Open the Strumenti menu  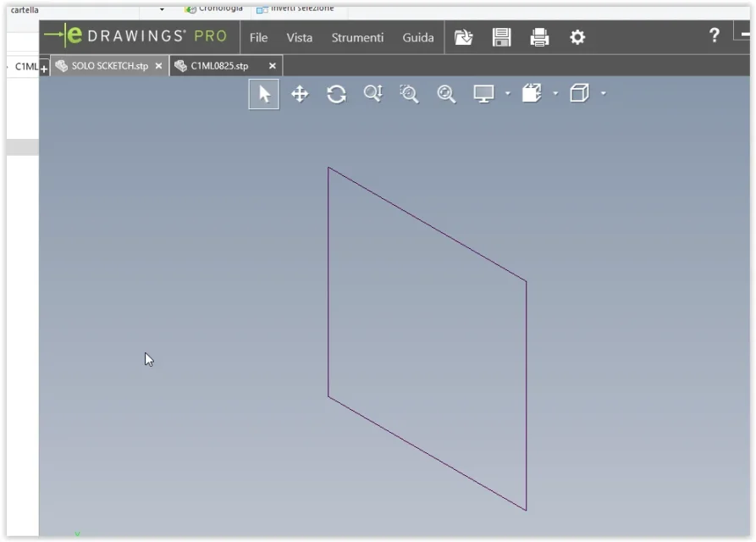(357, 37)
